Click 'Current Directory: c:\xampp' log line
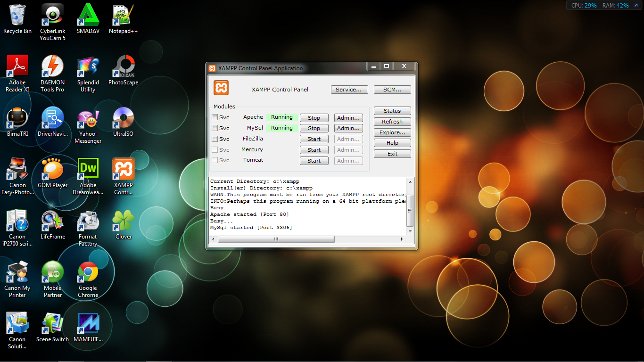The image size is (644, 362). click(255, 181)
